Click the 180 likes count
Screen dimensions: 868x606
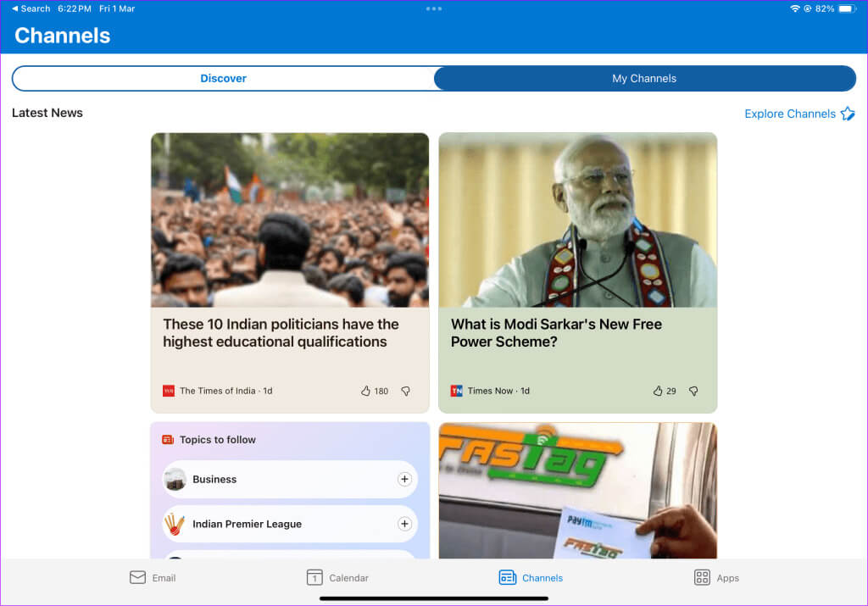(x=381, y=392)
